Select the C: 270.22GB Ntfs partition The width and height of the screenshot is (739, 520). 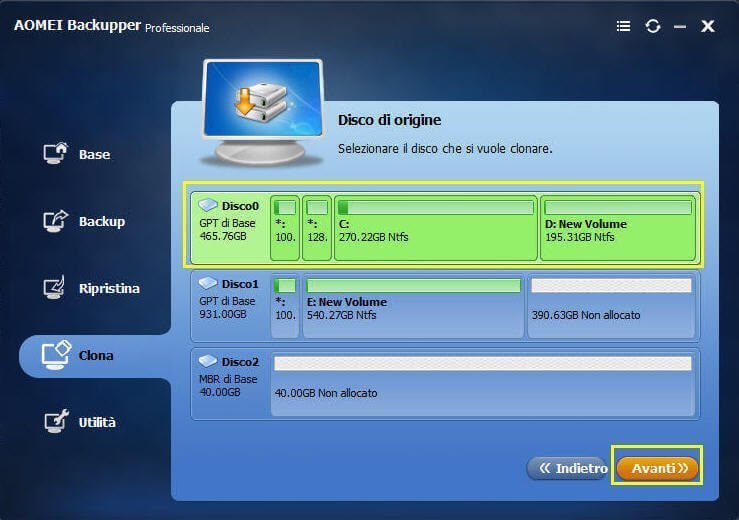coord(435,228)
